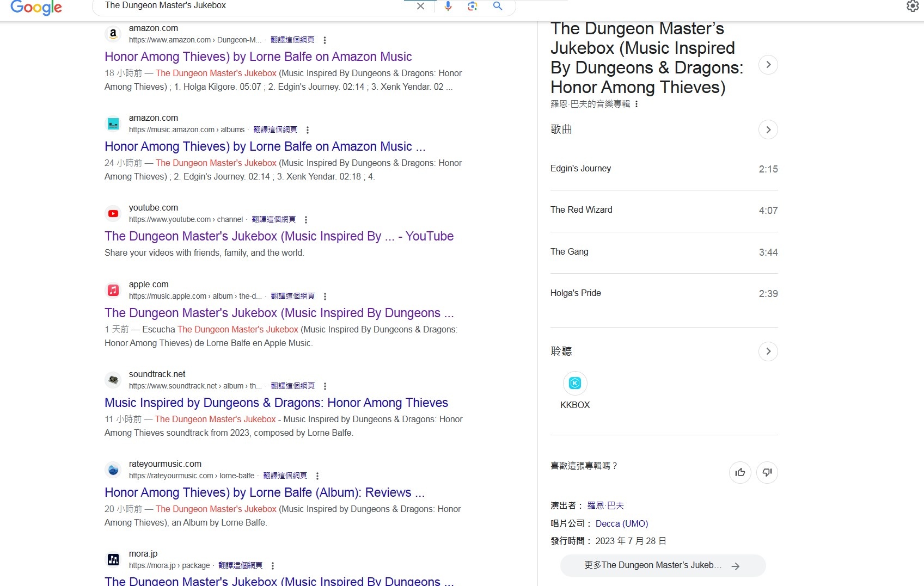
Task: Click mora.jp favicon
Action: (x=113, y=559)
